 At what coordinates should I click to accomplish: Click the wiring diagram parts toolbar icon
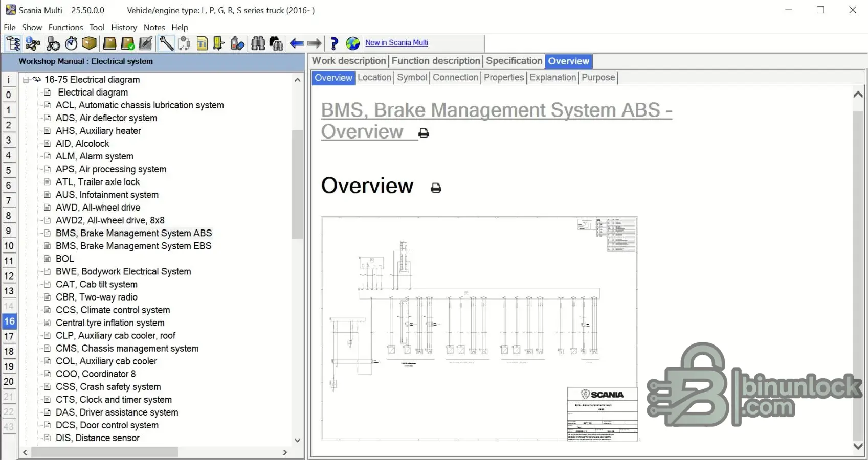click(184, 43)
